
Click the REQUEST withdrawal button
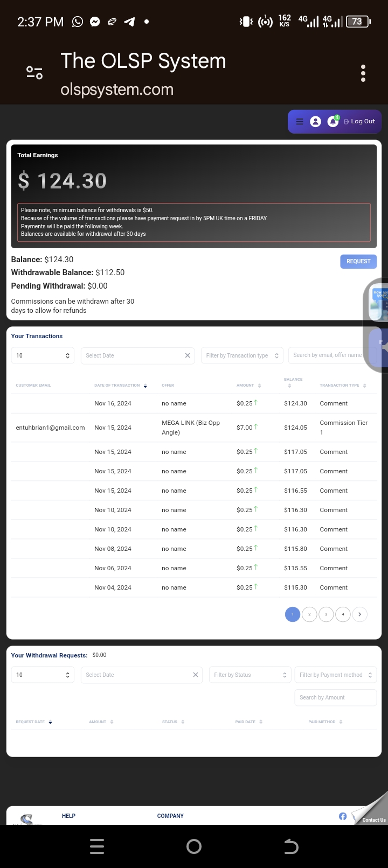pos(358,261)
